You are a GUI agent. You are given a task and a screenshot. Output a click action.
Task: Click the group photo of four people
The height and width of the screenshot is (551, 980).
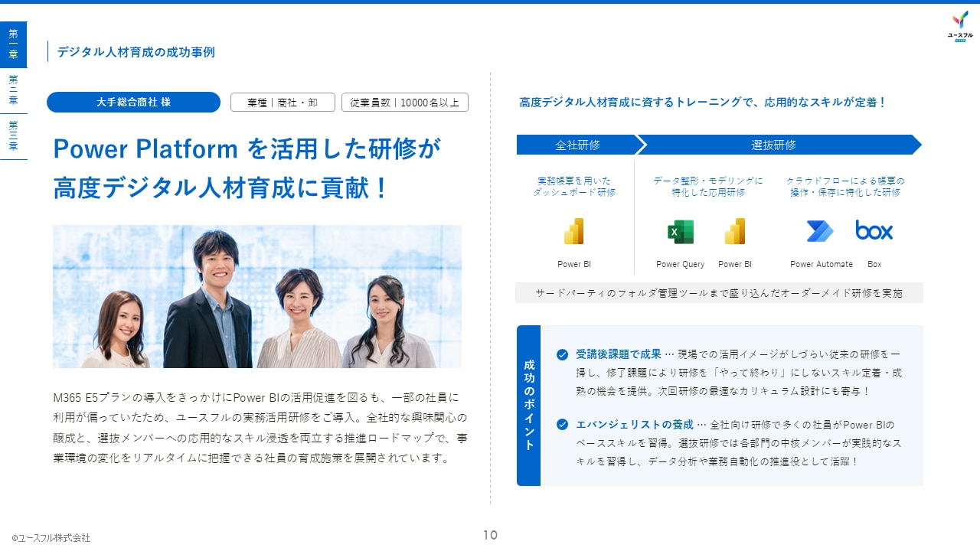(257, 296)
